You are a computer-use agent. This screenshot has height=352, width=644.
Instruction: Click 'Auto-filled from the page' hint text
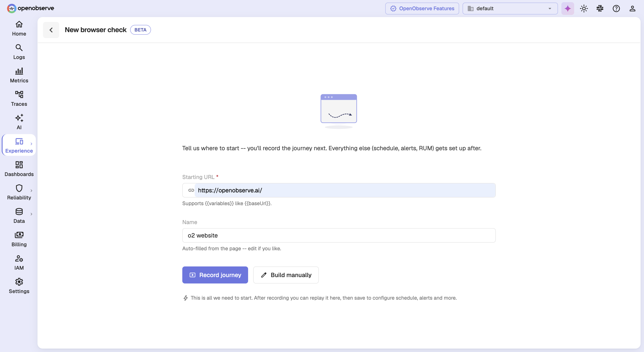tap(231, 248)
